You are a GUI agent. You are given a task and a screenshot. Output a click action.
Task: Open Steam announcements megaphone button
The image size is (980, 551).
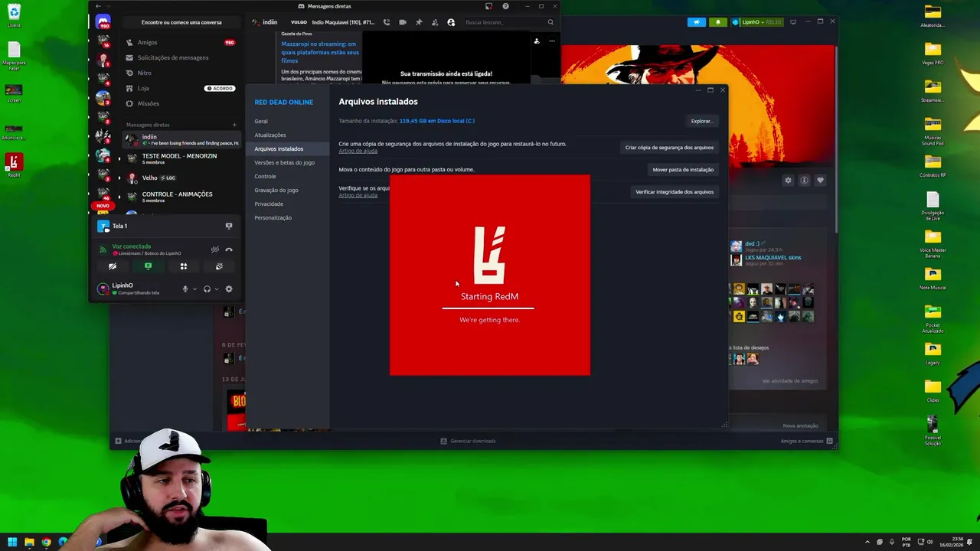(697, 22)
